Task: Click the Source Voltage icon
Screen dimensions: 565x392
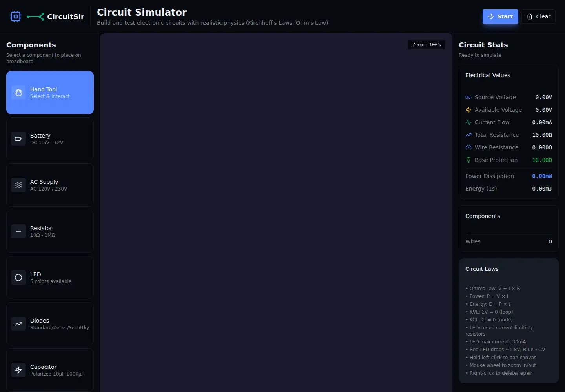Action: (x=468, y=97)
